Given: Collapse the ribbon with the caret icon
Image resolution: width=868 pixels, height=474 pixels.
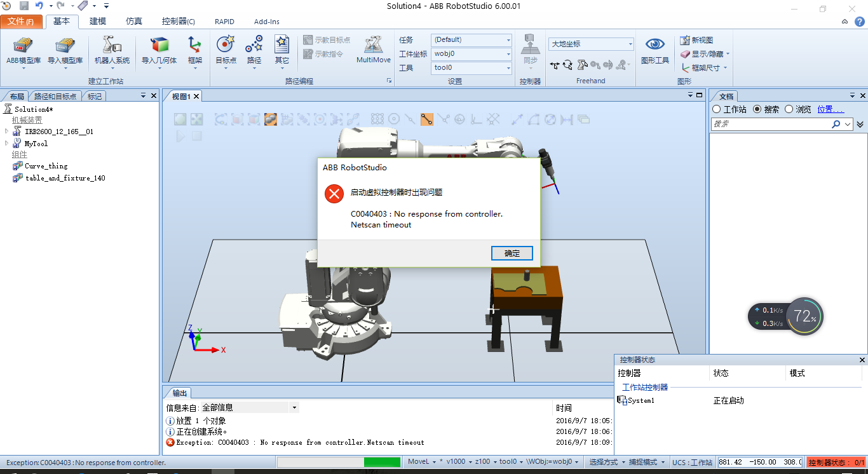Looking at the screenshot, I should click(x=845, y=21).
